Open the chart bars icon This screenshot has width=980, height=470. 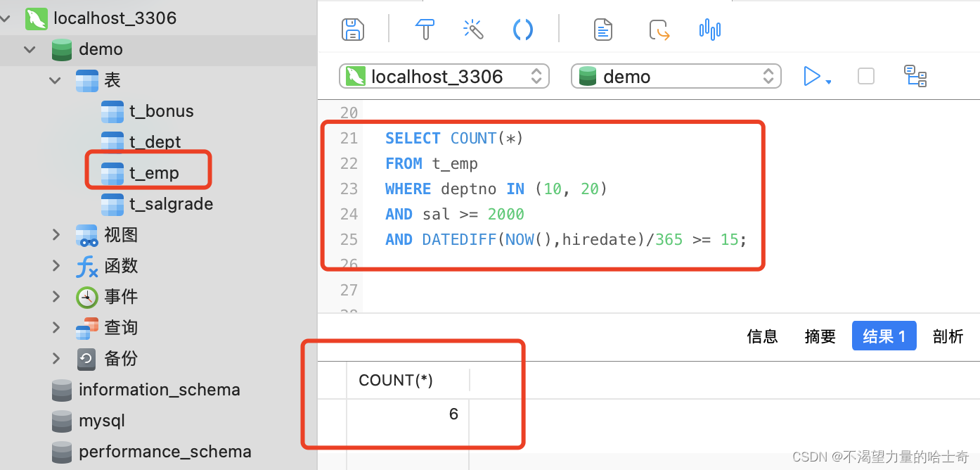tap(710, 30)
